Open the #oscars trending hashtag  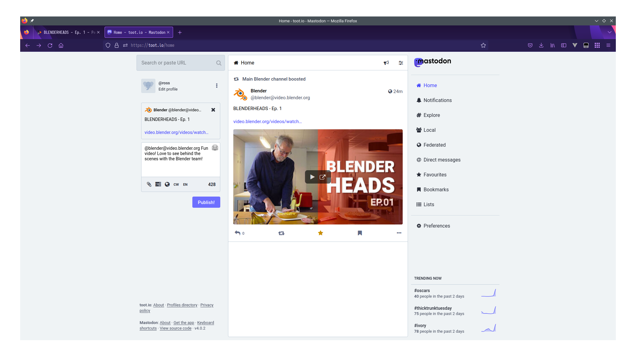pos(422,291)
